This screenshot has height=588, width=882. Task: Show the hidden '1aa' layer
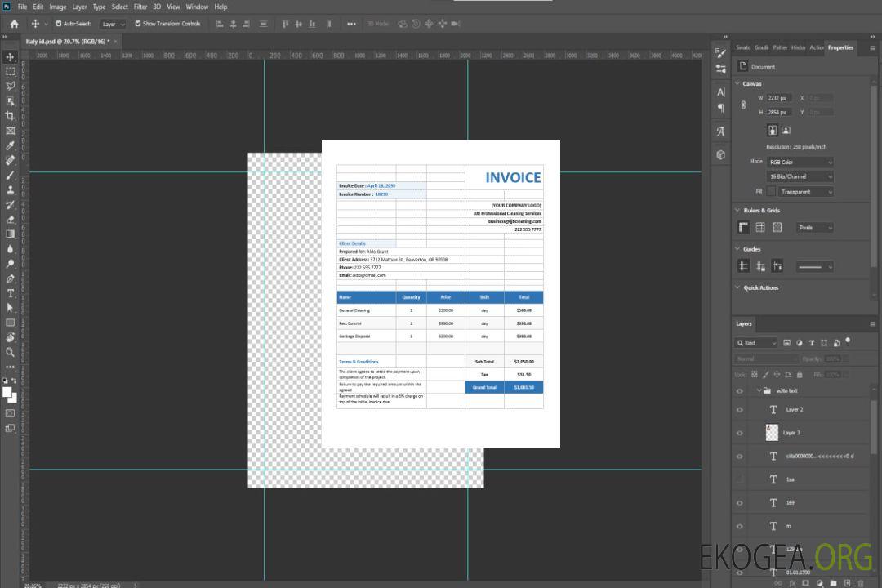pyautogui.click(x=740, y=479)
